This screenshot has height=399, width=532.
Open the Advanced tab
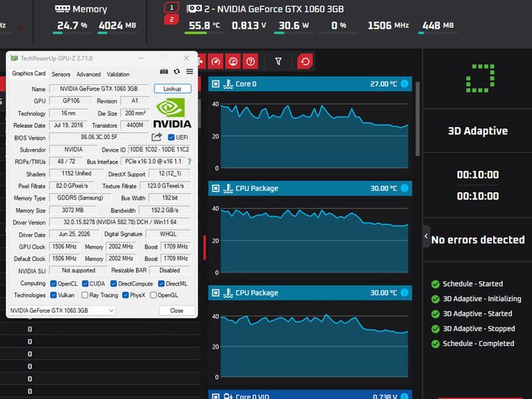tap(88, 74)
